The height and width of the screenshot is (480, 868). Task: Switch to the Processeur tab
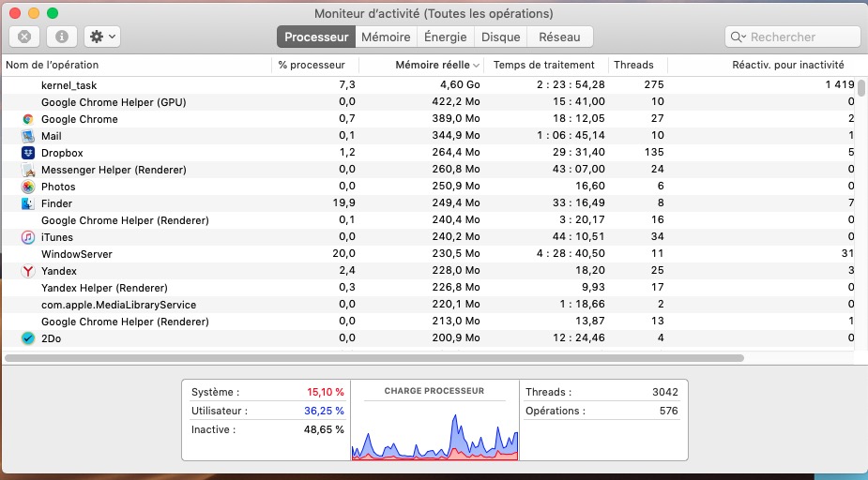pos(316,37)
